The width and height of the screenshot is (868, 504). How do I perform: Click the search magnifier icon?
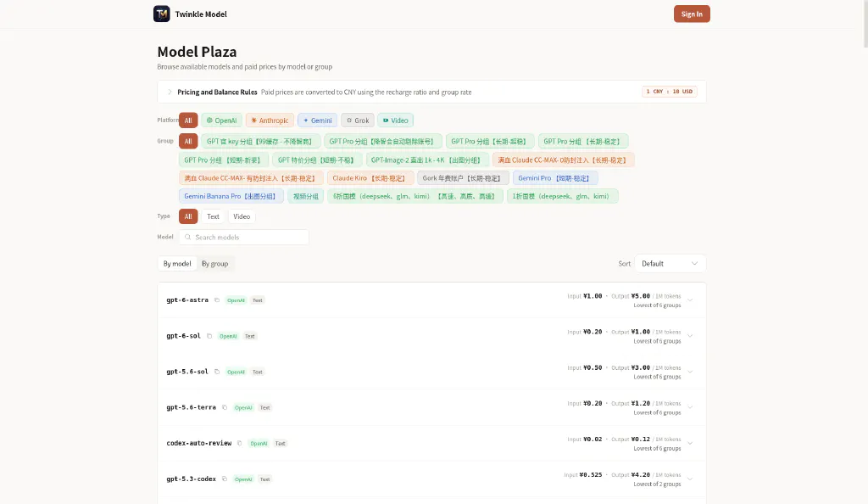point(187,237)
